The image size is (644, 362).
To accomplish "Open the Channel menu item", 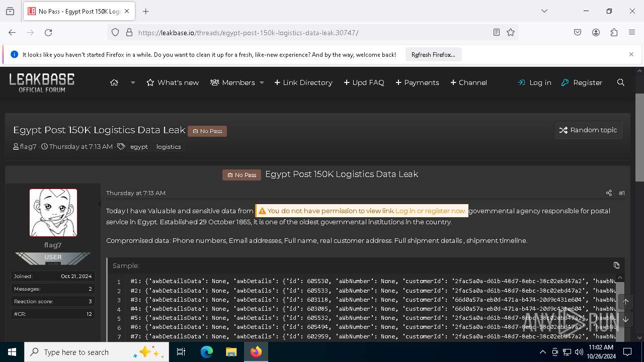I will pos(468,82).
